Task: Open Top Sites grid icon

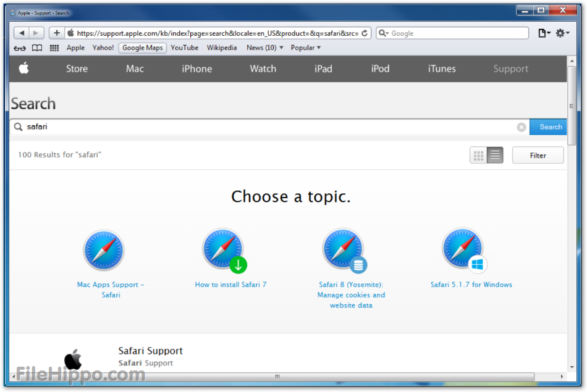Action: click(x=54, y=48)
